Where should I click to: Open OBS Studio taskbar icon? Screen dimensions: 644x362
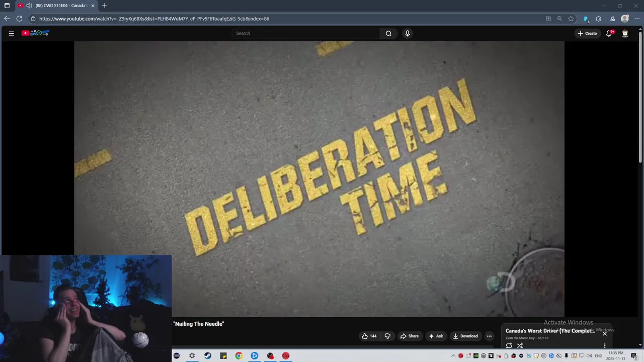coord(270,355)
